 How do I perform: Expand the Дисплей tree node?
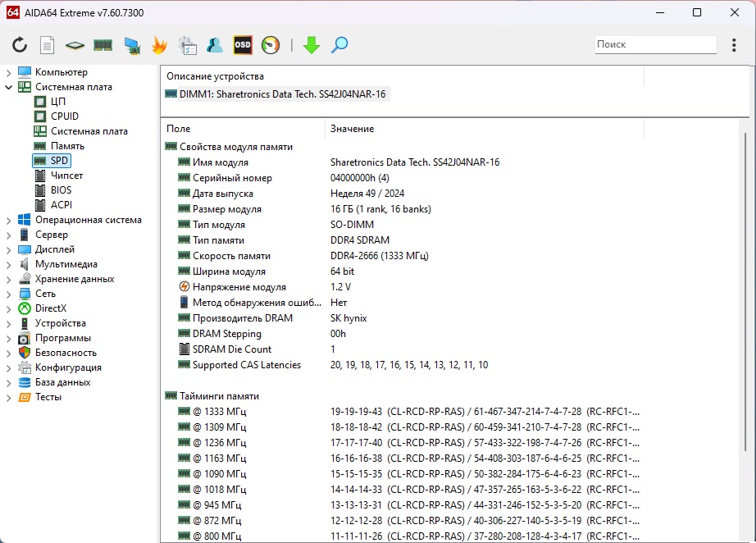click(x=8, y=250)
